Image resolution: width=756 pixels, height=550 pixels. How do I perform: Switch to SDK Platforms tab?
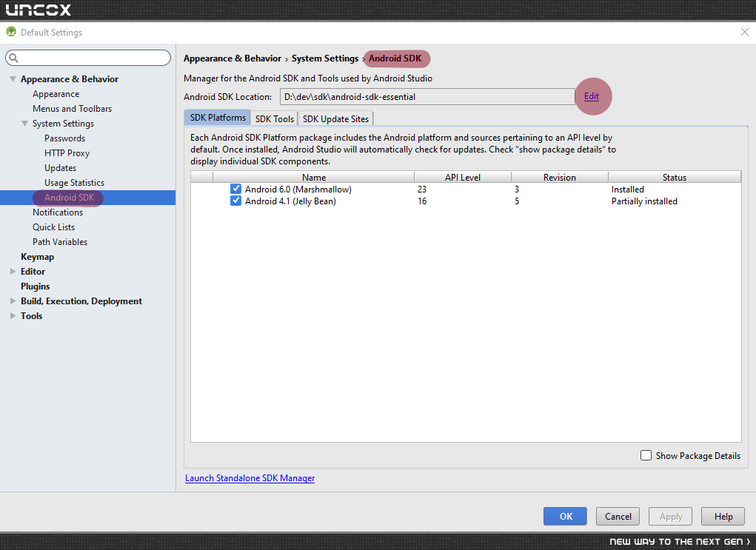pos(218,118)
